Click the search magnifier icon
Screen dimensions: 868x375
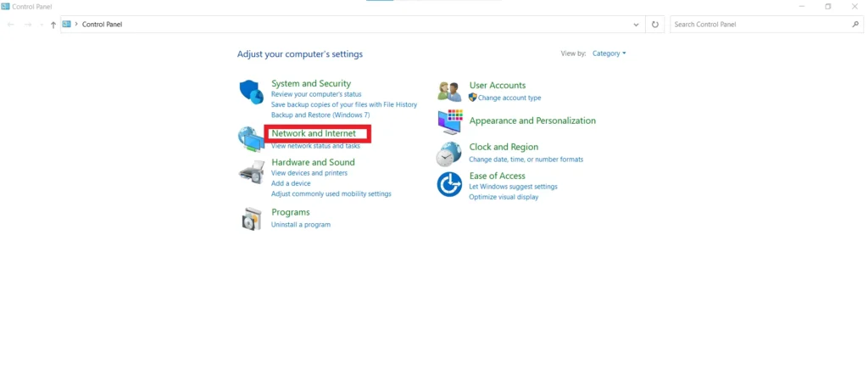pos(855,25)
